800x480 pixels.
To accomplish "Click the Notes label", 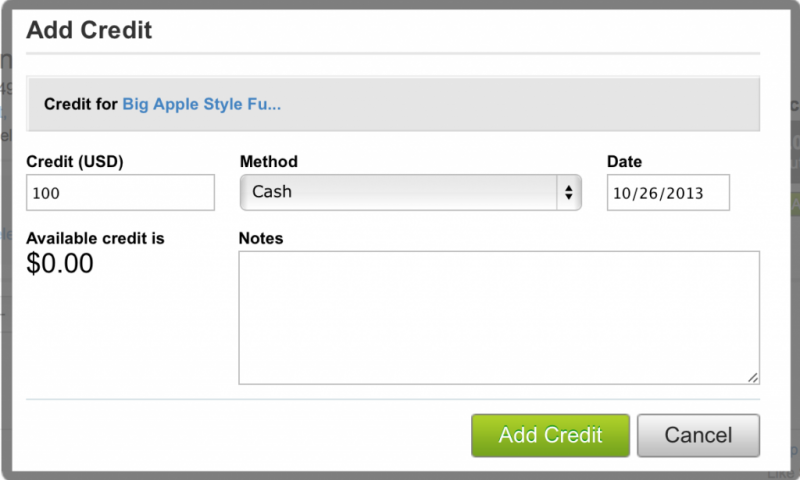I will [x=261, y=239].
